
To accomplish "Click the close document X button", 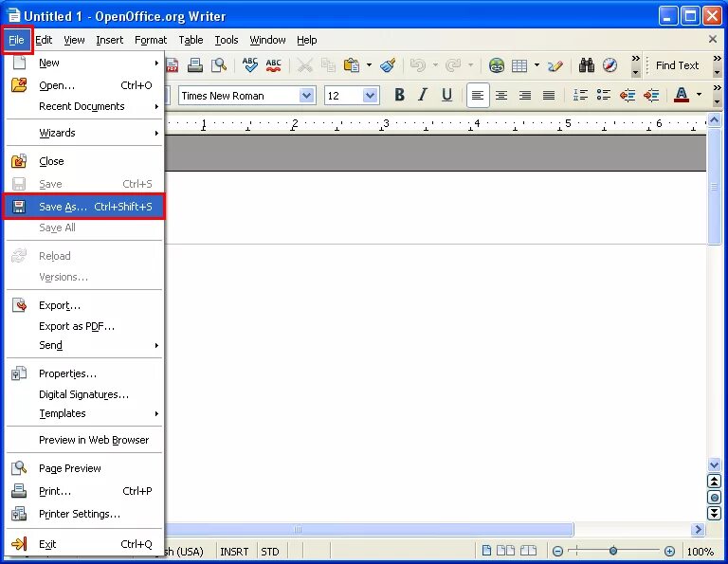I will tap(713, 40).
